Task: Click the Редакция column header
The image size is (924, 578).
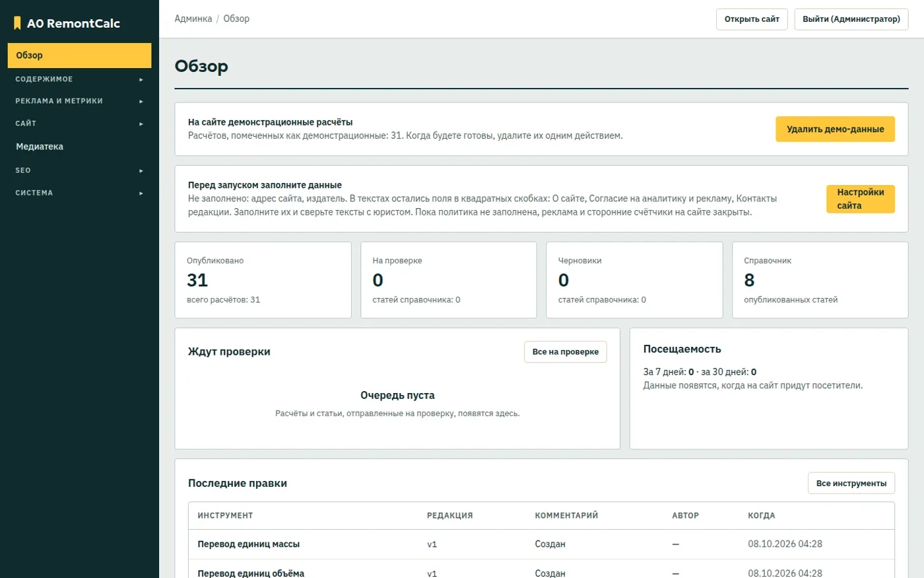Action: click(x=449, y=516)
